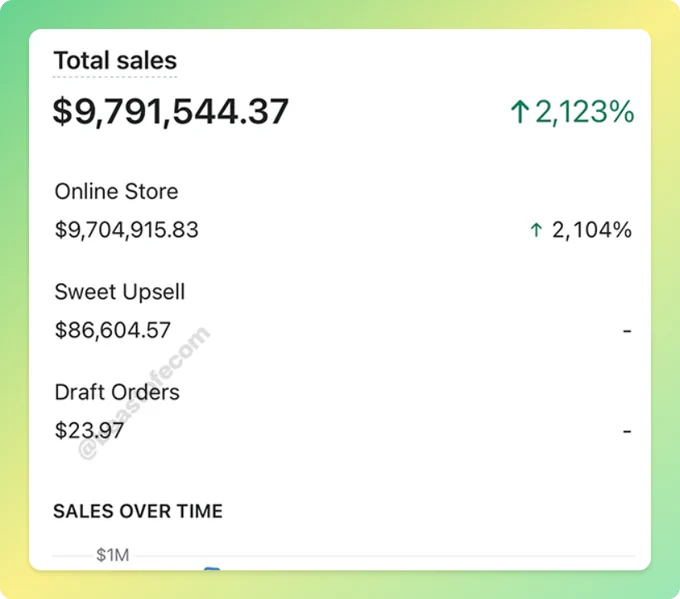Click the blue data bar in the chart

pos(212,568)
